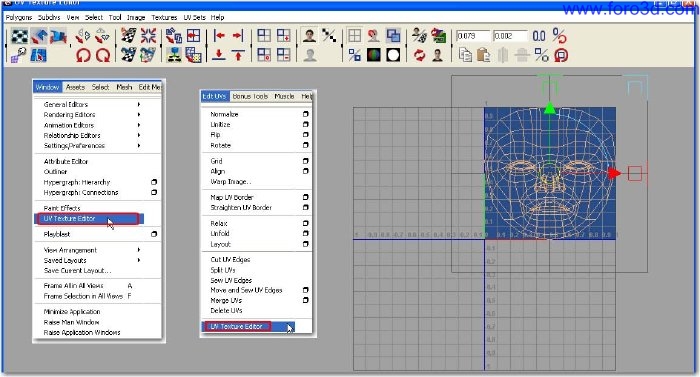700x377 pixels.
Task: Click the Remove All isolated UVs icon
Action: coord(264,55)
